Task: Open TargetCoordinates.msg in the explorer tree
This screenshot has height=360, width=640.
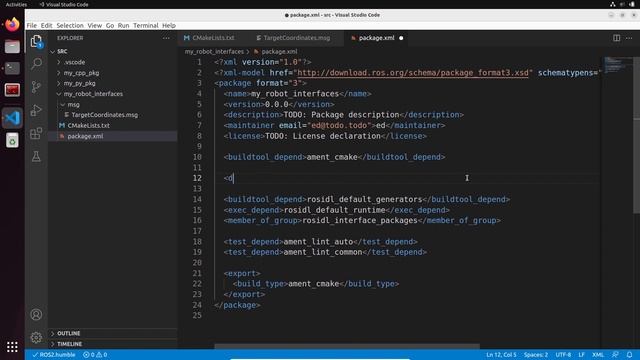Action: pos(104,115)
